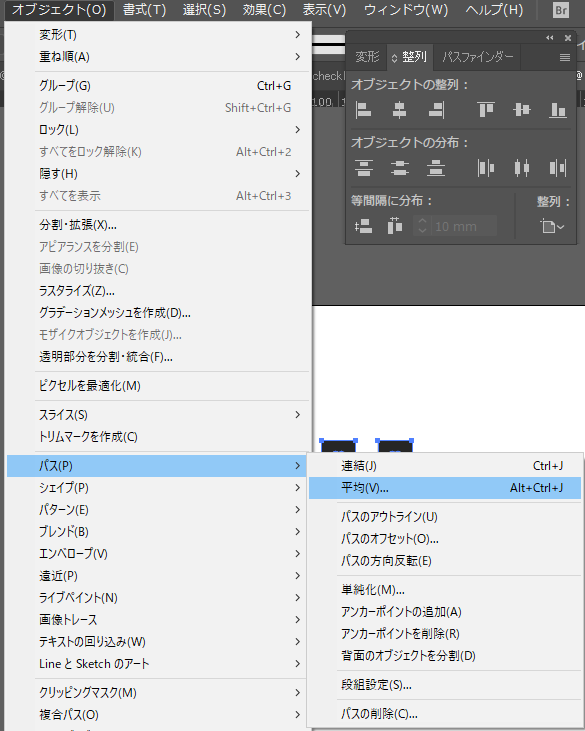Switch to the 変形 panel tab
Image resolution: width=585 pixels, height=731 pixels.
coord(367,57)
